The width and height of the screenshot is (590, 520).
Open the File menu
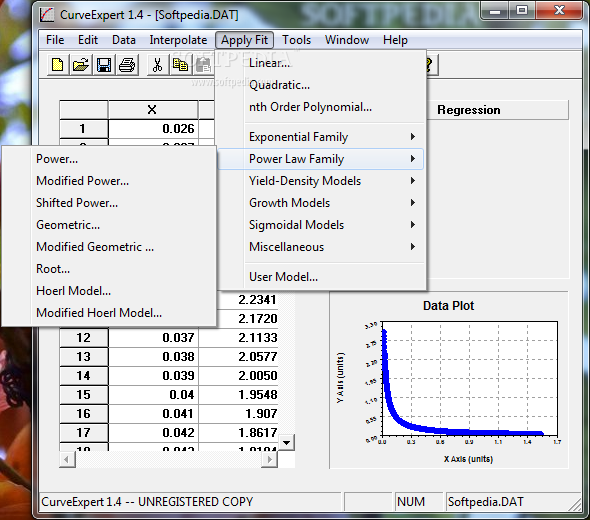point(55,40)
